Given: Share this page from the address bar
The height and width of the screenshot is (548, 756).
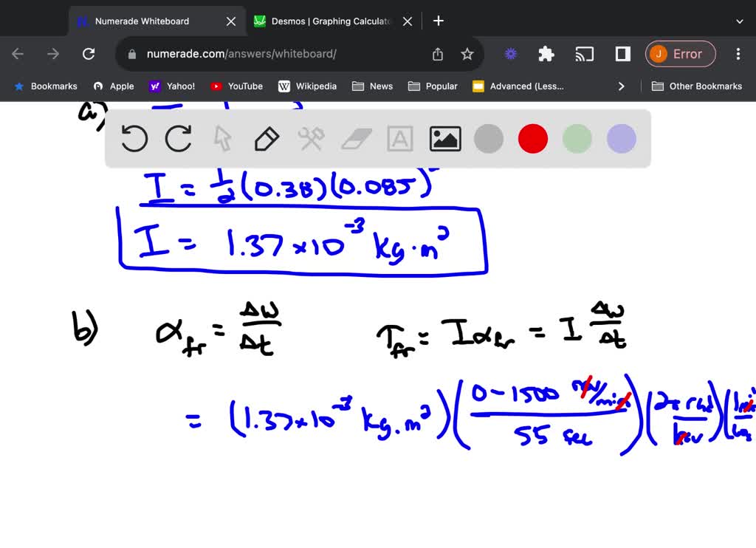Looking at the screenshot, I should 438,54.
